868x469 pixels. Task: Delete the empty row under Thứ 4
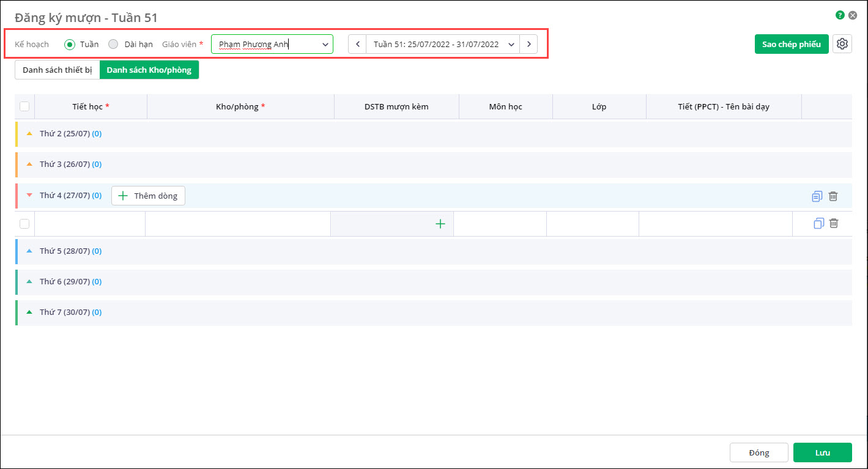pyautogui.click(x=834, y=224)
